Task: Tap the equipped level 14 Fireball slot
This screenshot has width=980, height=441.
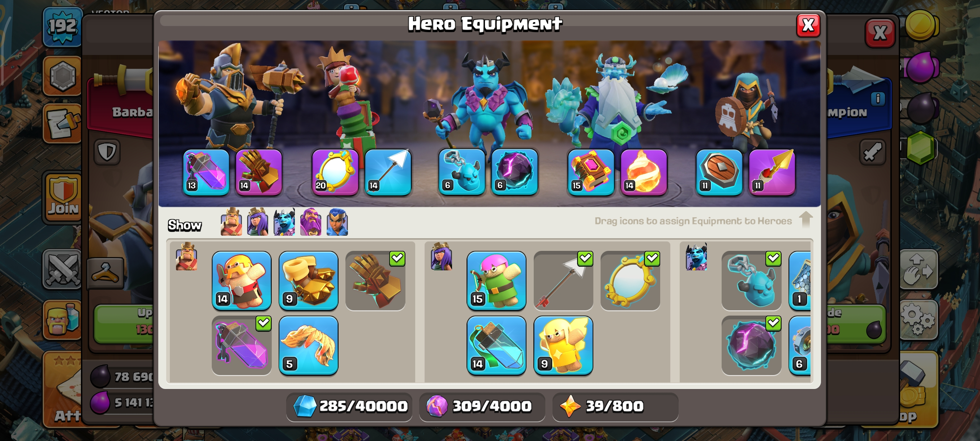Action: coord(644,172)
